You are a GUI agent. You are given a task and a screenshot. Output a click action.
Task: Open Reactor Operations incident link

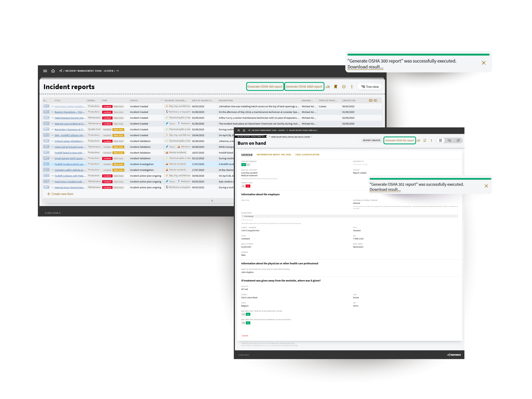[x=70, y=112]
